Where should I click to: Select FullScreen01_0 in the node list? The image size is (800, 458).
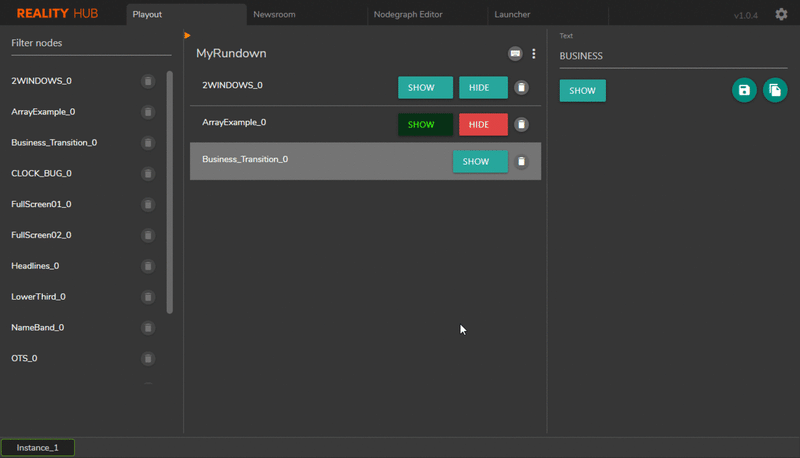tap(41, 205)
